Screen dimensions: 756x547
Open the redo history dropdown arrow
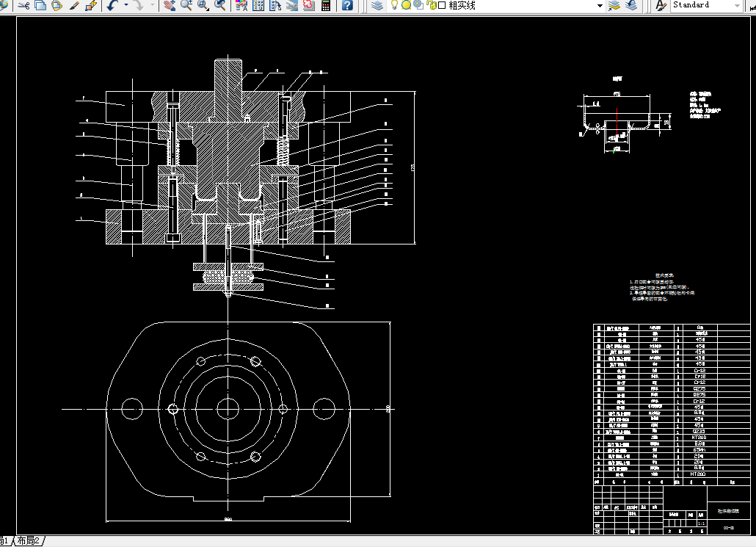(x=153, y=5)
